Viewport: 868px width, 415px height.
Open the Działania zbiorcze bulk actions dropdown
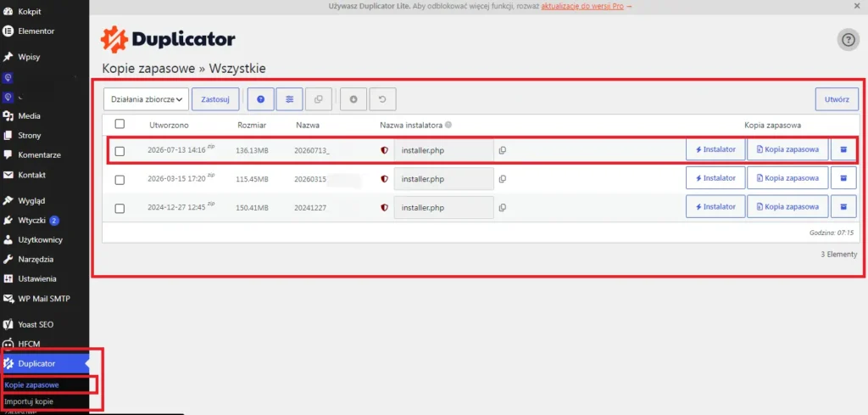(146, 99)
